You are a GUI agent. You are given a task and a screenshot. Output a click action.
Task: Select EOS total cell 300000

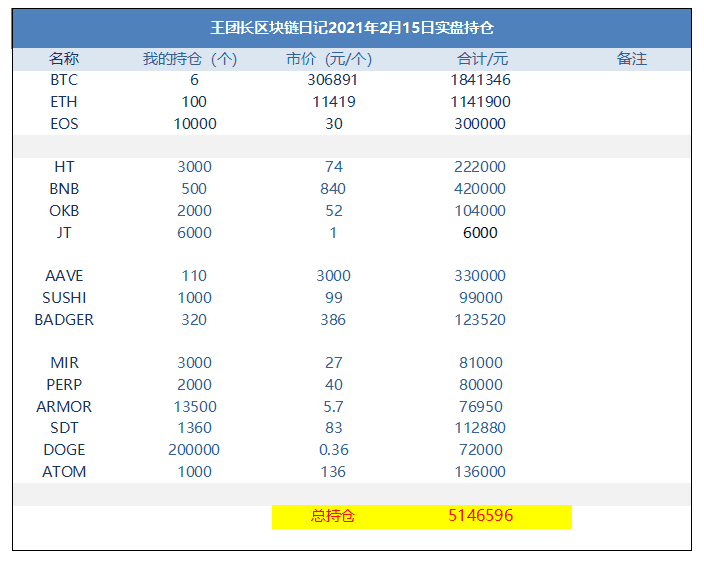[480, 124]
